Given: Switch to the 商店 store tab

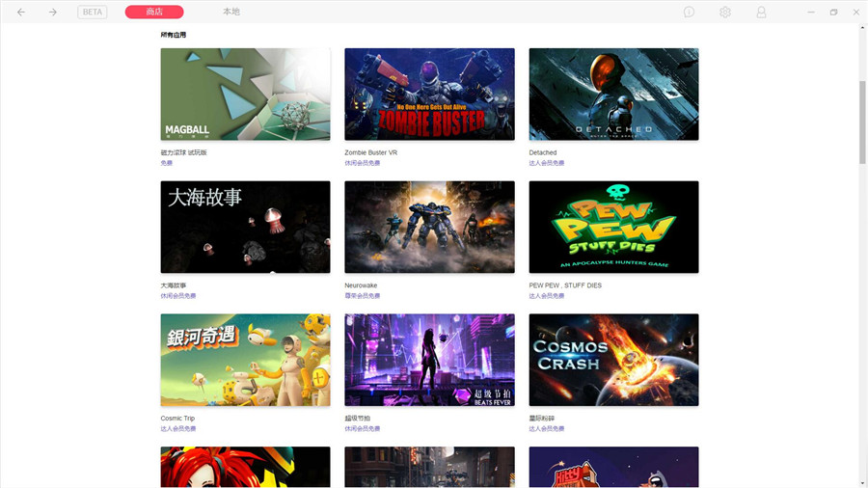Looking at the screenshot, I should click(154, 12).
